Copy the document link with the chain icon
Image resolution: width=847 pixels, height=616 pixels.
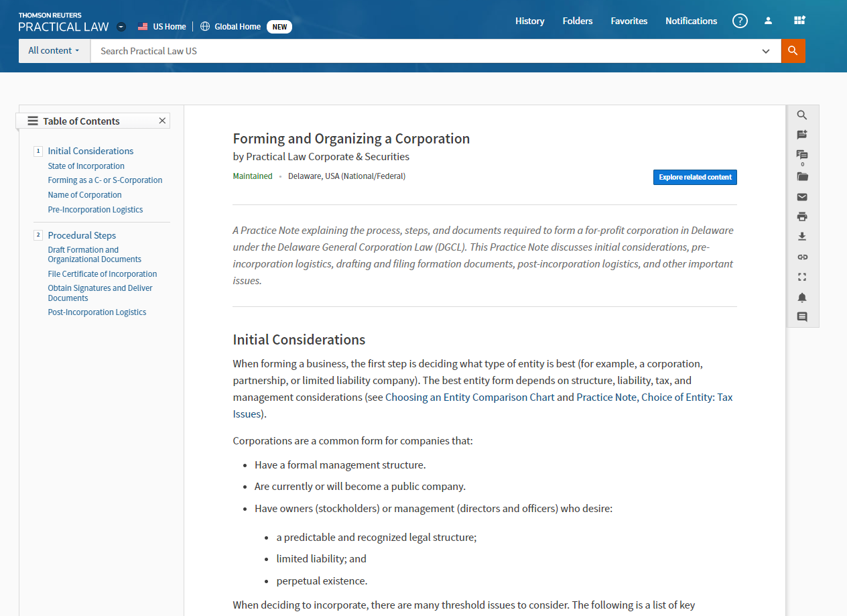[x=802, y=257]
